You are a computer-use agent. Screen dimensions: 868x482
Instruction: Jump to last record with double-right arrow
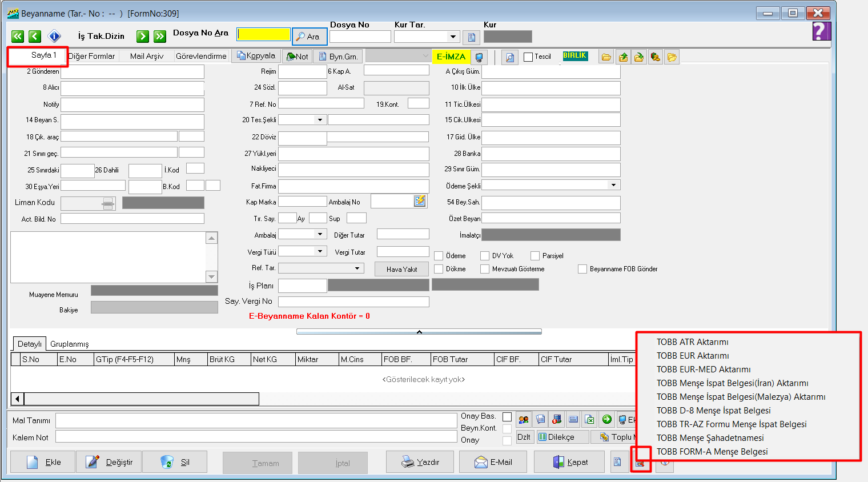pos(160,37)
